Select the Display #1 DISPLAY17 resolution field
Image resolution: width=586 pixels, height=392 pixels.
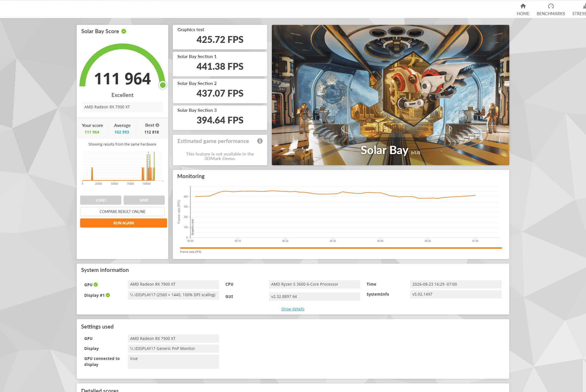click(173, 295)
